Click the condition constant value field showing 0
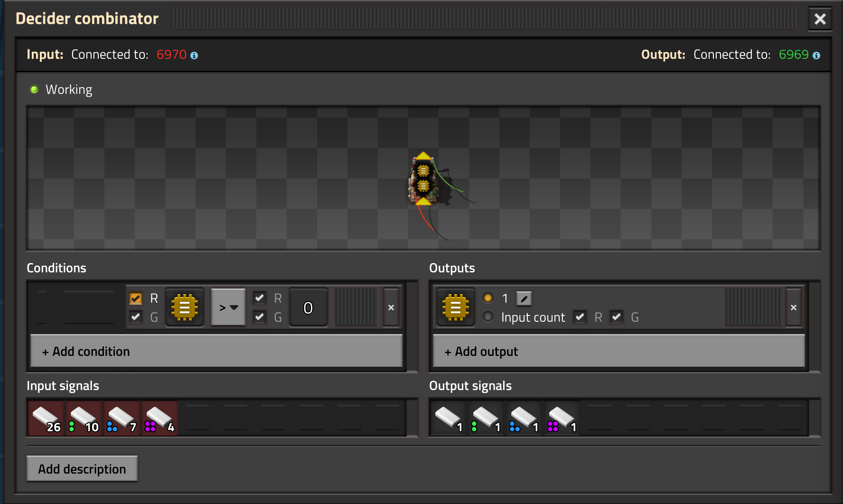This screenshot has height=504, width=843. point(308,308)
